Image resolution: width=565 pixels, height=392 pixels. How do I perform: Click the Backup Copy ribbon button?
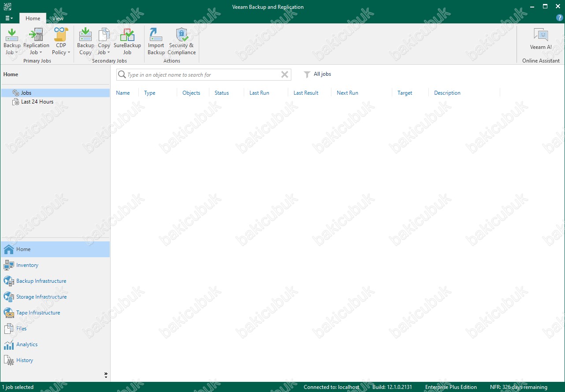click(x=85, y=41)
